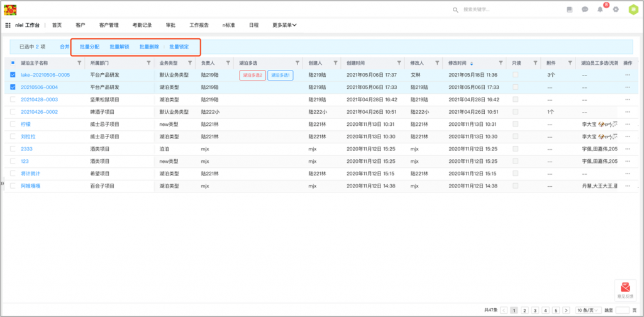The width and height of the screenshot is (644, 317).
Task: Open the app grid icon beside niel 工作台
Action: point(8,25)
